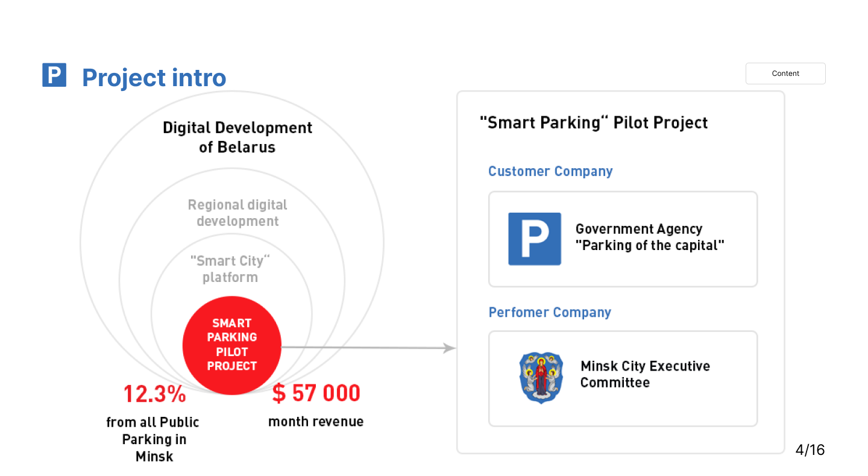
Task: Click "from all Public Parking in Minsk" caption
Action: point(153,439)
